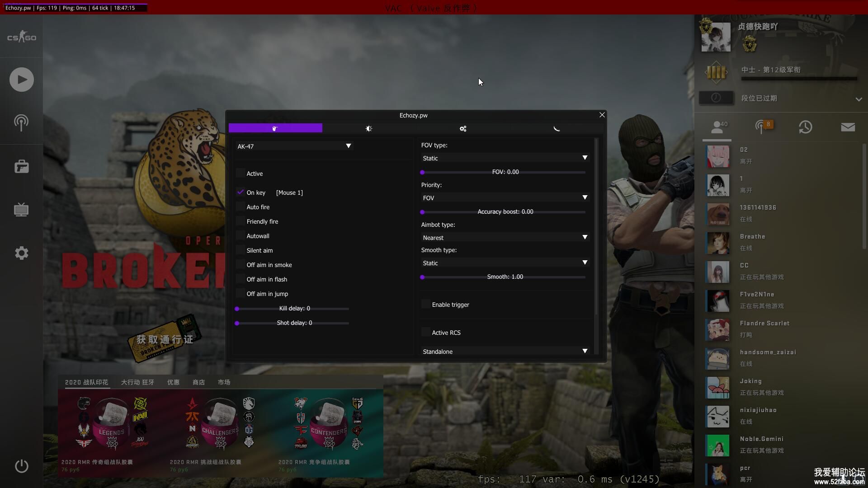This screenshot has width=868, height=488.
Task: Click the 获取通行证 operation pass ticket
Action: pos(165,340)
